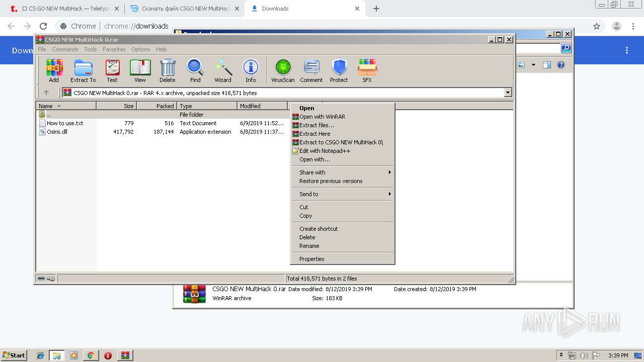Click the WinRAR Add toolbar icon
The height and width of the screenshot is (362, 644).
(54, 70)
